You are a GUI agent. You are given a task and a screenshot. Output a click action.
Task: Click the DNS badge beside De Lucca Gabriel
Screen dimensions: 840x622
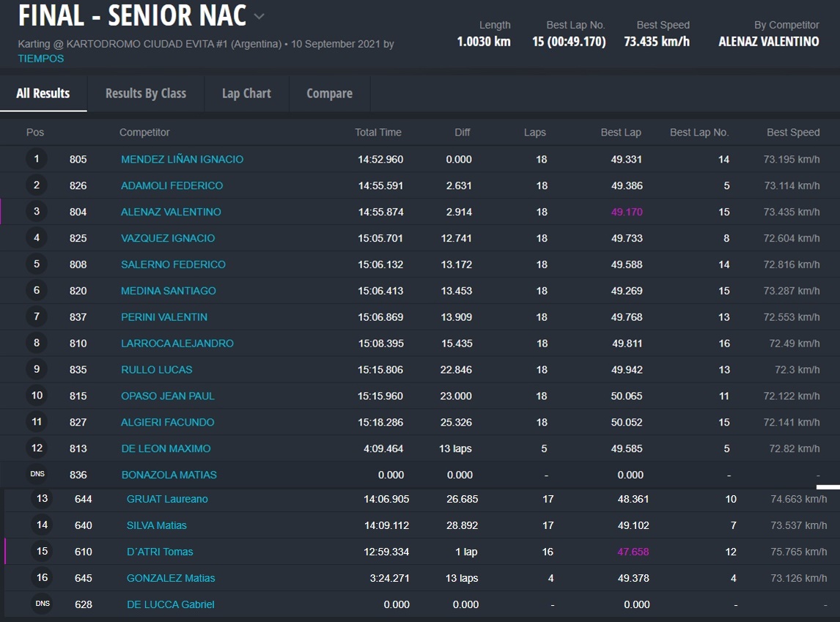click(x=43, y=604)
